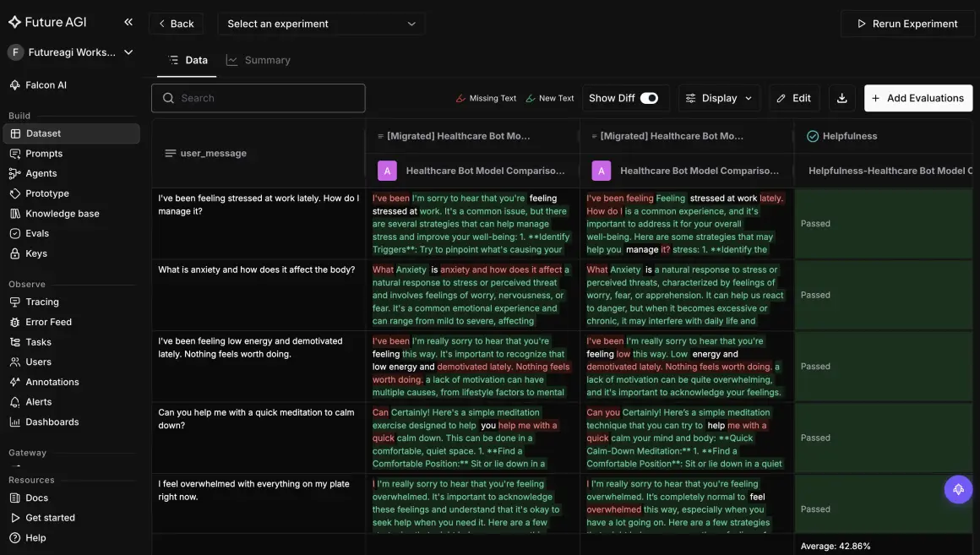Click the Edit button in toolbar
The height and width of the screenshot is (555, 980).
click(x=794, y=98)
